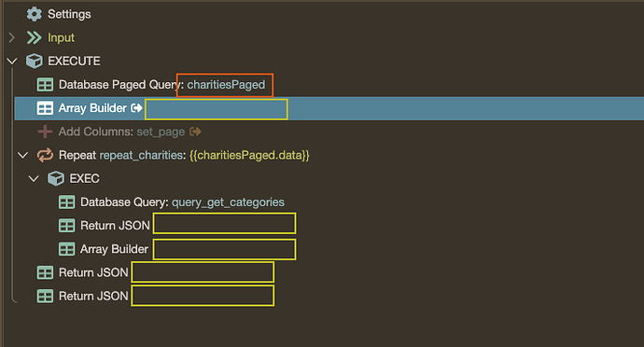
Task: Click the EXECUTE cube icon
Action: point(35,62)
